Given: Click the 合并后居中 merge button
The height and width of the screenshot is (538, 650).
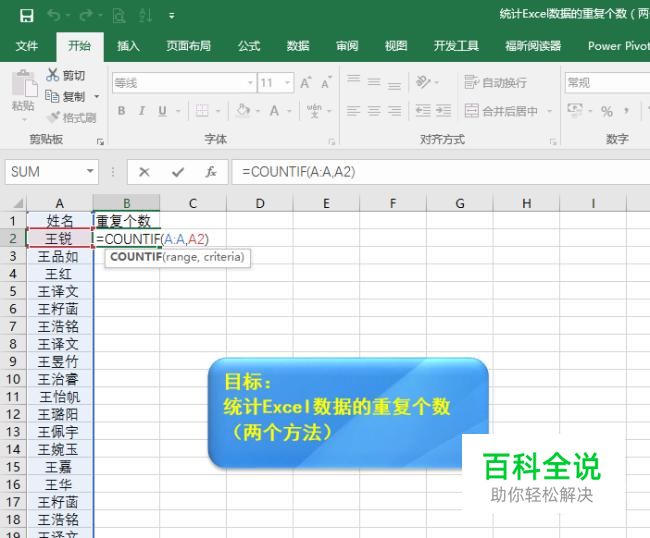Looking at the screenshot, I should click(x=501, y=111).
